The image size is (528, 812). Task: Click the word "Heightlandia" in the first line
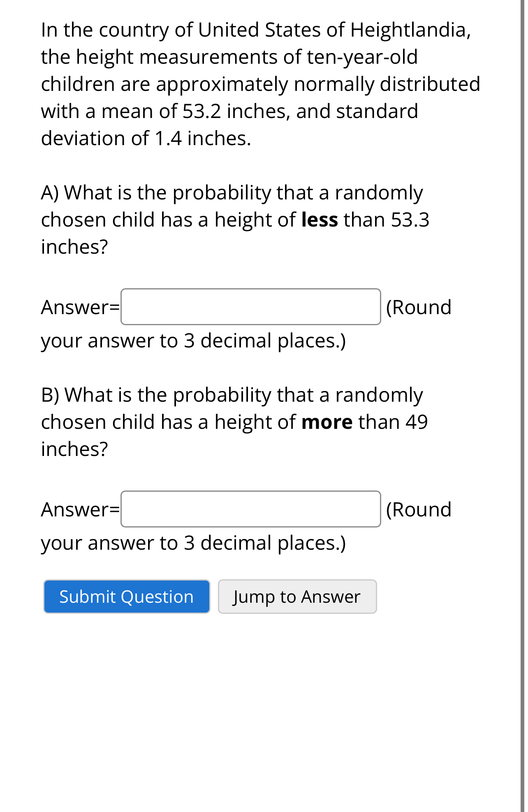pyautogui.click(x=410, y=30)
